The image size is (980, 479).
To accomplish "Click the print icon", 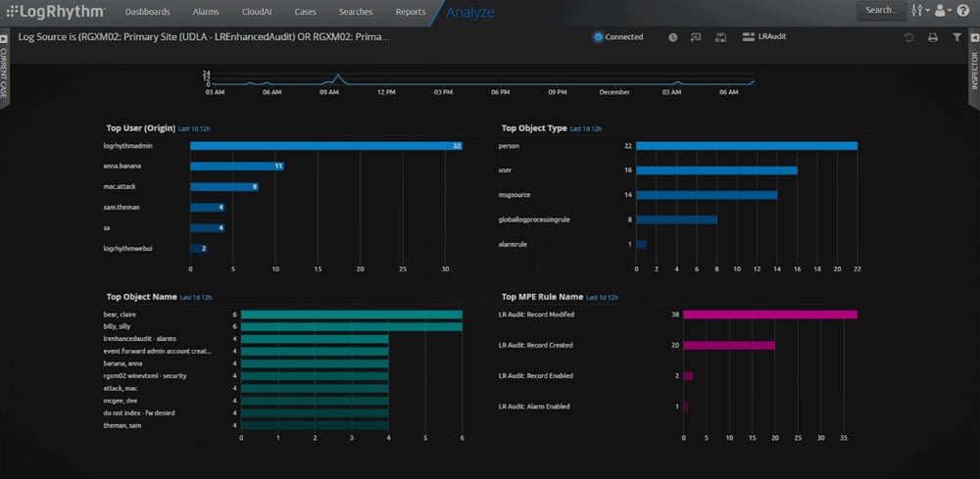I will click(x=932, y=37).
